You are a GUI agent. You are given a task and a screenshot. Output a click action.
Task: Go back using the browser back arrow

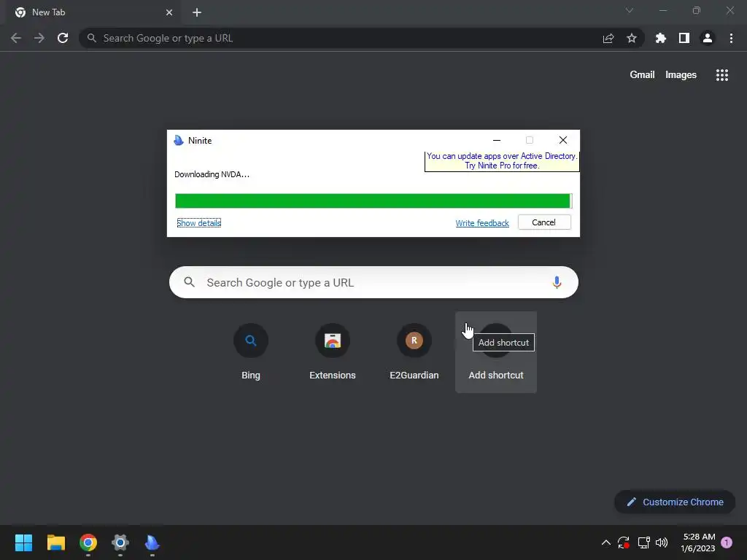[x=16, y=38]
